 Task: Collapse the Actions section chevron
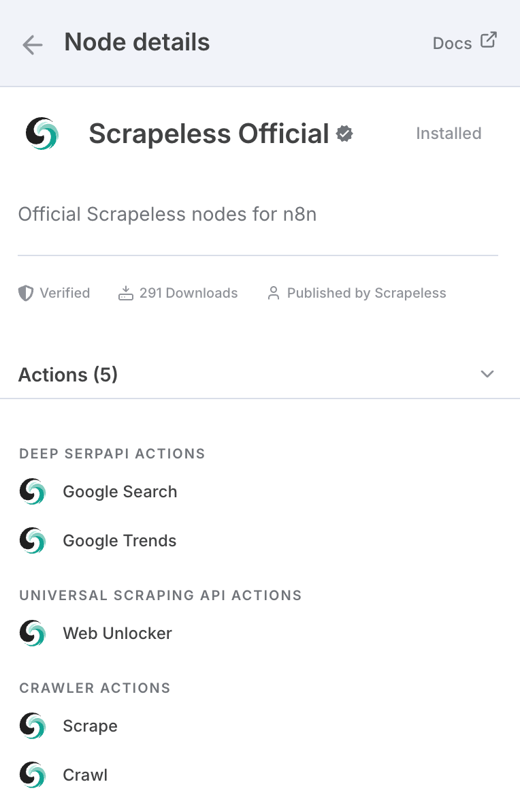[x=487, y=374]
